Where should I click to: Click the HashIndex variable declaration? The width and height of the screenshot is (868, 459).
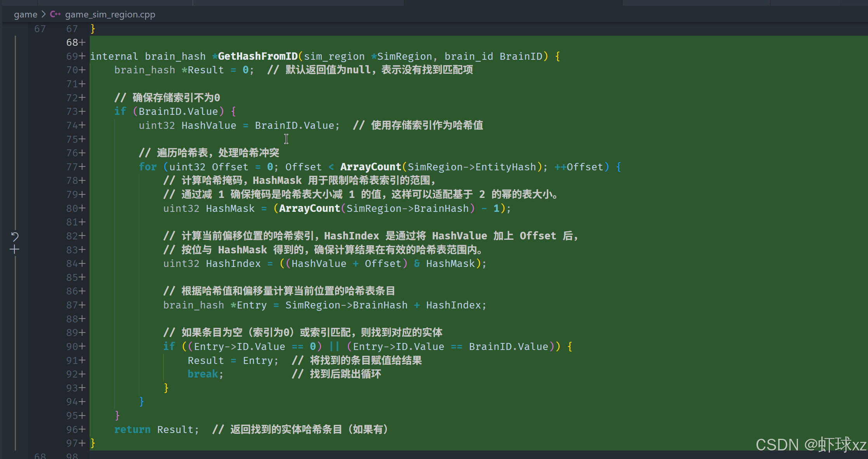tap(233, 263)
